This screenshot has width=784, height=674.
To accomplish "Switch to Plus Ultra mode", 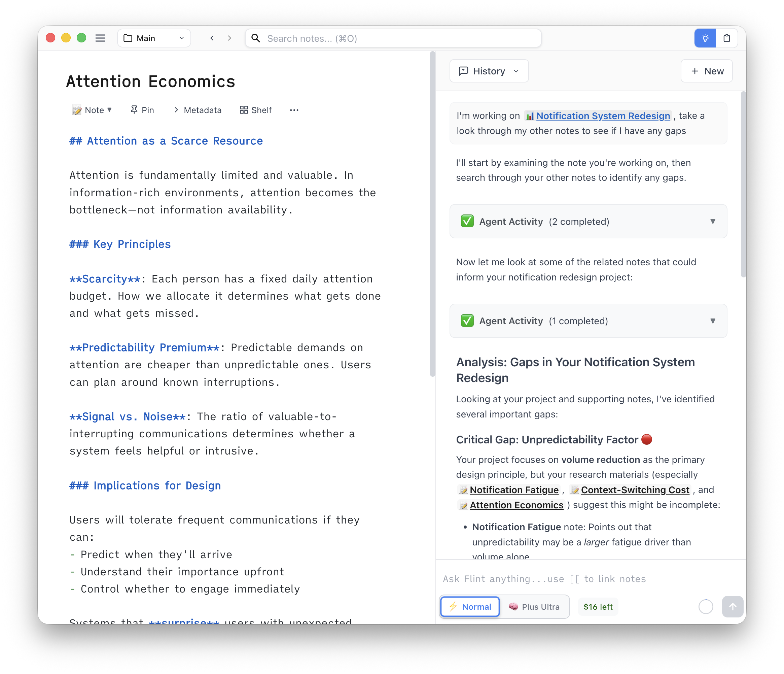I will 534,607.
